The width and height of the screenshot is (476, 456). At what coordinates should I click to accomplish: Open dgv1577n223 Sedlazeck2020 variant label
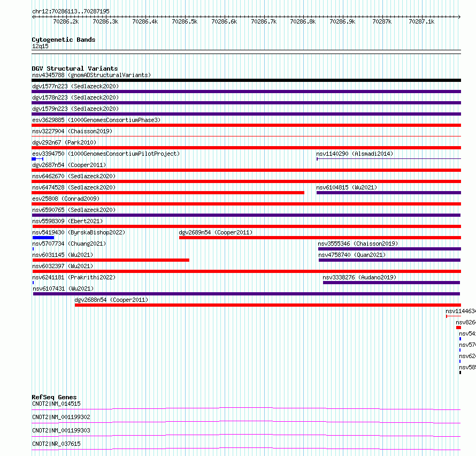point(75,86)
